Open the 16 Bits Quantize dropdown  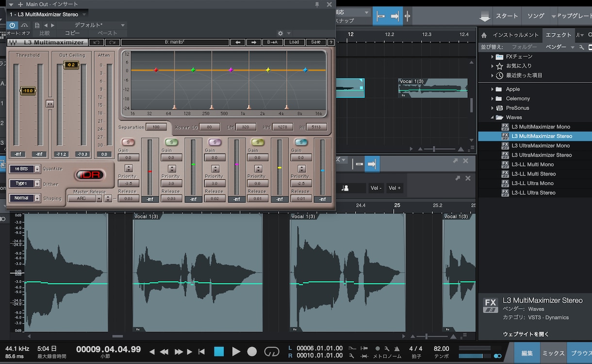24,169
